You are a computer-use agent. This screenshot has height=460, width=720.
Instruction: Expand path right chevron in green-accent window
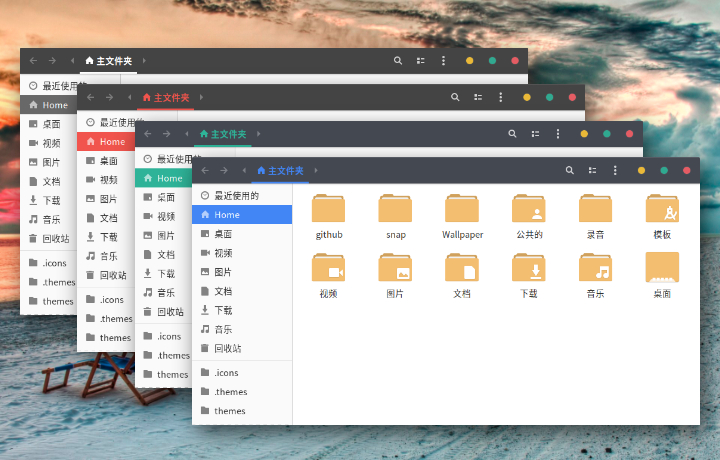point(259,134)
